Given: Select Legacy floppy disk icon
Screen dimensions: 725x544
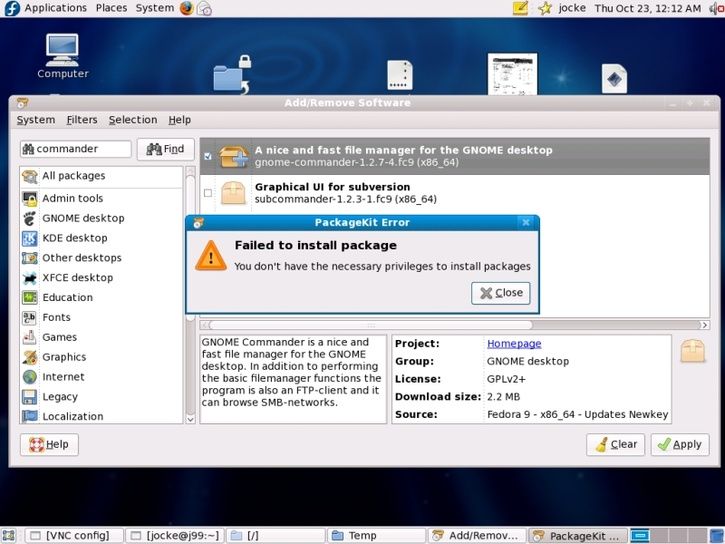Looking at the screenshot, I should [x=30, y=397].
